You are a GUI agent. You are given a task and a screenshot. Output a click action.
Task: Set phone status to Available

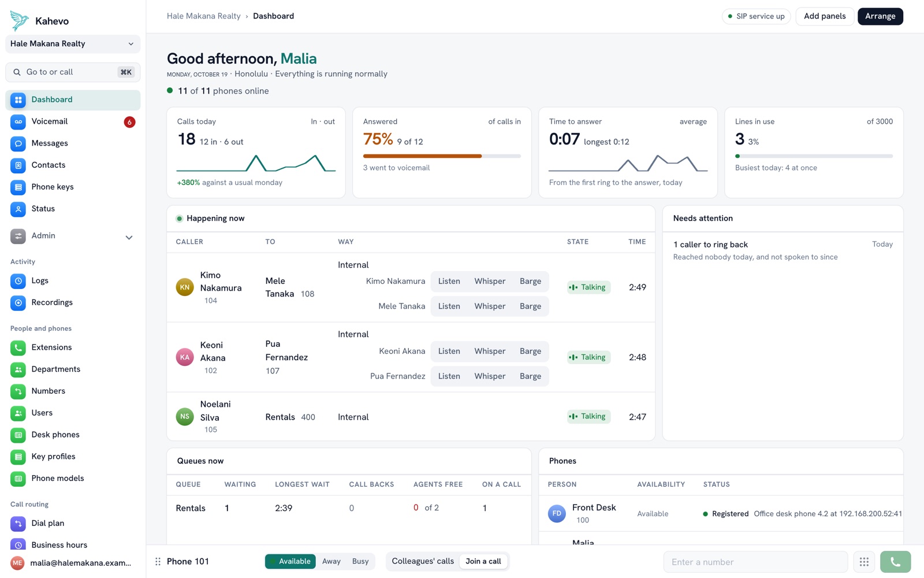[290, 561]
